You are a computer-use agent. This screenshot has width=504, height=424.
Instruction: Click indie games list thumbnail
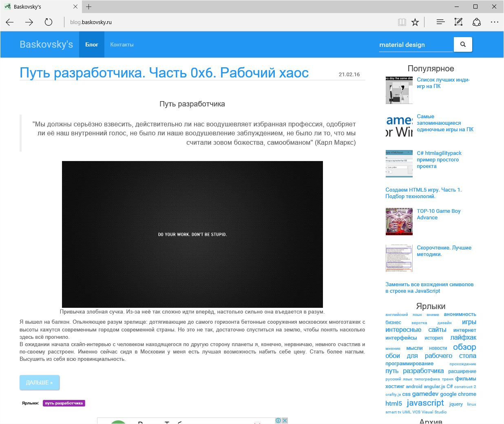[399, 90]
